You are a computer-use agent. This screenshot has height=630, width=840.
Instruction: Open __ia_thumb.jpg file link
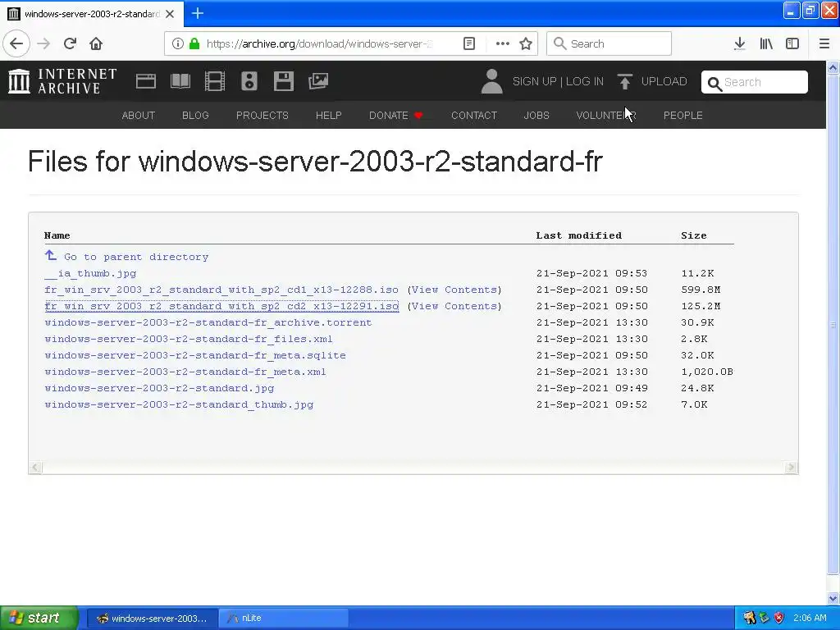(x=90, y=273)
